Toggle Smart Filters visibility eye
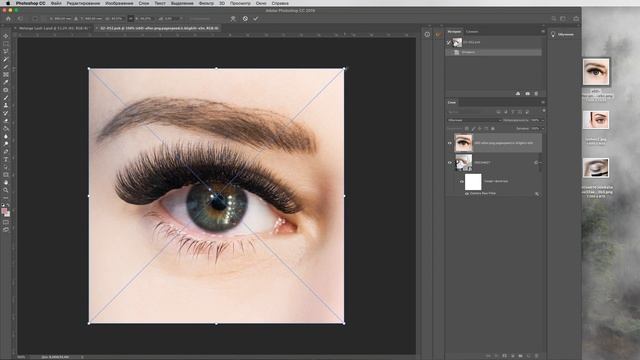 point(462,182)
